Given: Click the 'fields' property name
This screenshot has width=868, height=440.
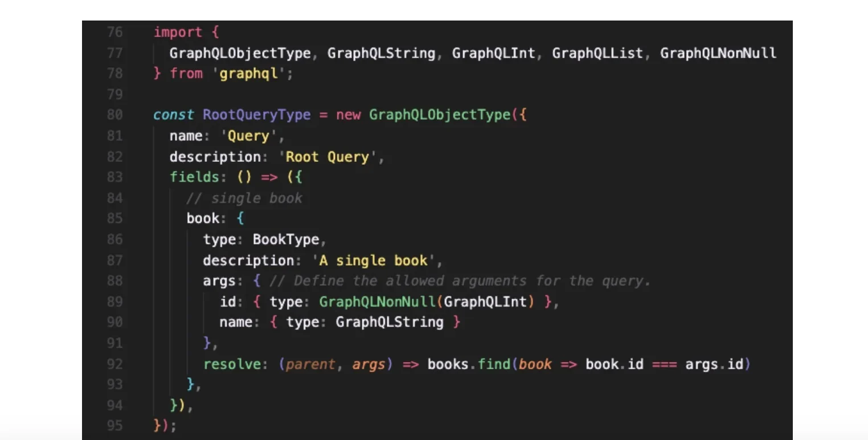Looking at the screenshot, I should [194, 177].
